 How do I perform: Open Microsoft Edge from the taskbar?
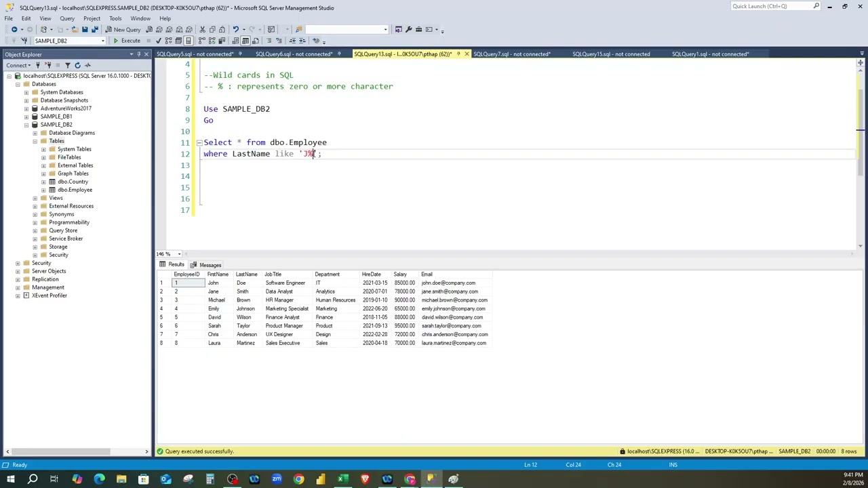(x=99, y=479)
